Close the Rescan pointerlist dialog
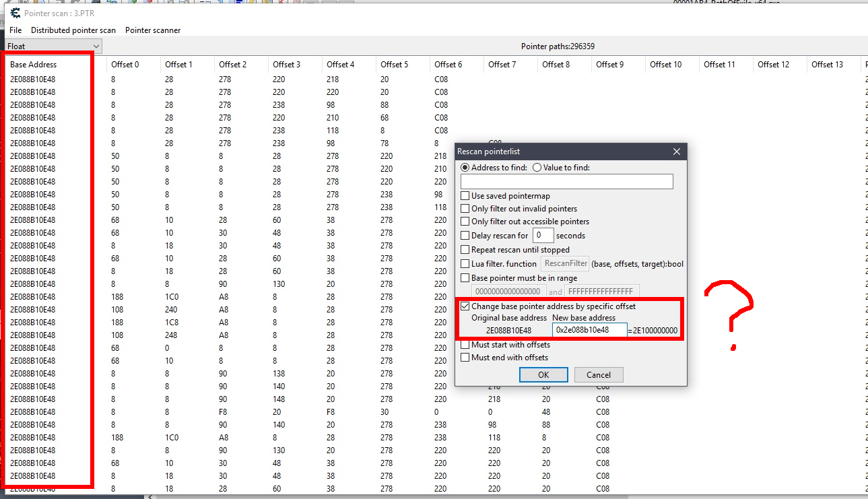The image size is (868, 499). (x=677, y=152)
